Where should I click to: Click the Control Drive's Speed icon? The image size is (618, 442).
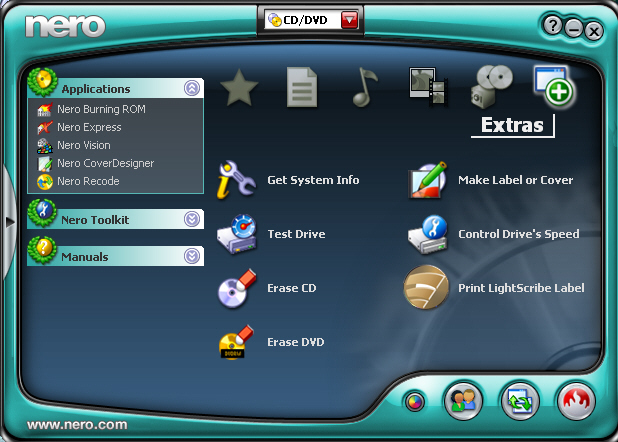pyautogui.click(x=428, y=234)
